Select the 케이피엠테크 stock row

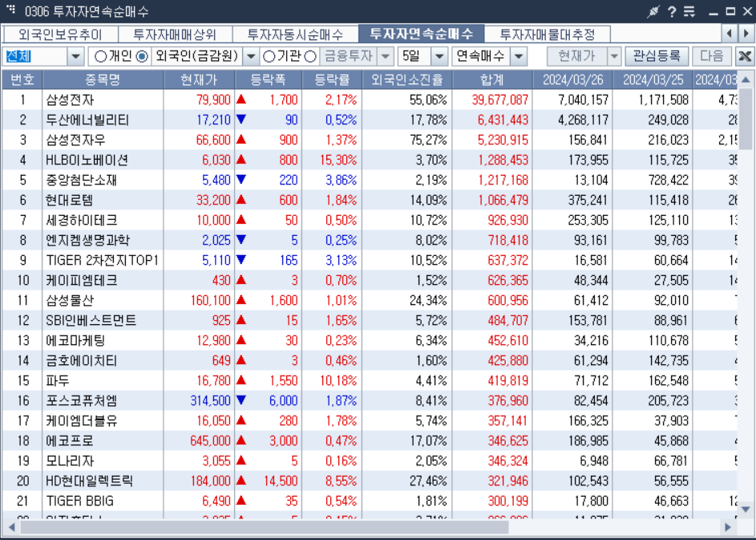pos(370,280)
